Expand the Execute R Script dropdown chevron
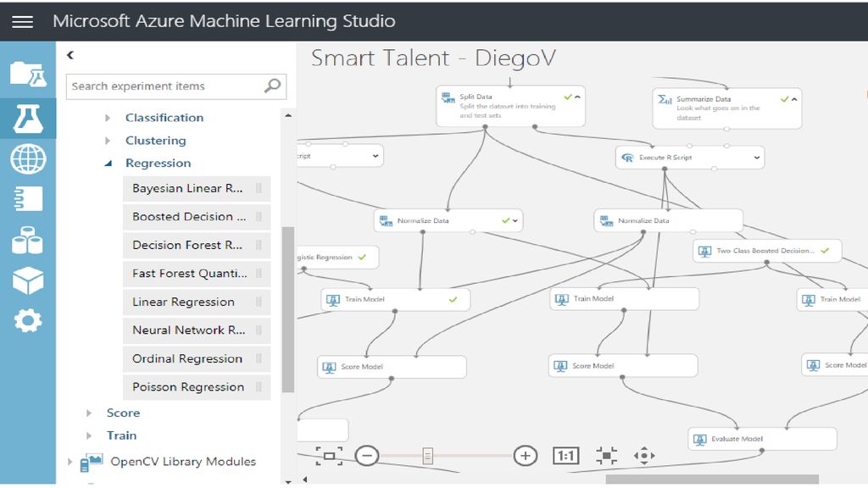Screen dimensions: 868x488 757,158
